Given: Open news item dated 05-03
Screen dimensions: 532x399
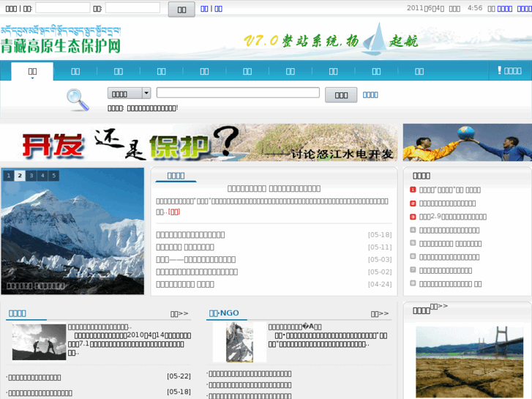Looking at the screenshot, I should [x=196, y=259].
